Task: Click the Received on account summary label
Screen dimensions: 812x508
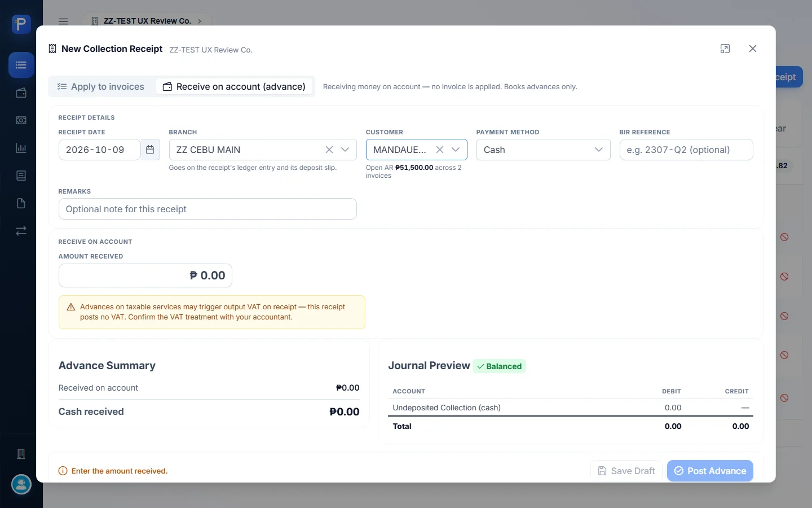Action: coord(98,388)
